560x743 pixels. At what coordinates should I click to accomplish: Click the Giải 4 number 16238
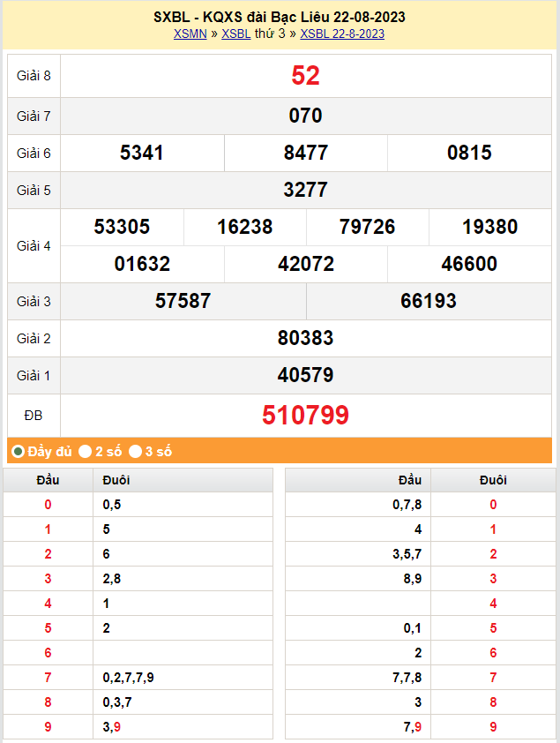click(245, 227)
